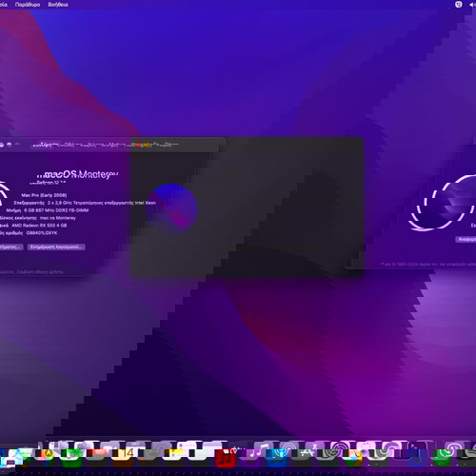Open the Παράθυρο menu

28,5
